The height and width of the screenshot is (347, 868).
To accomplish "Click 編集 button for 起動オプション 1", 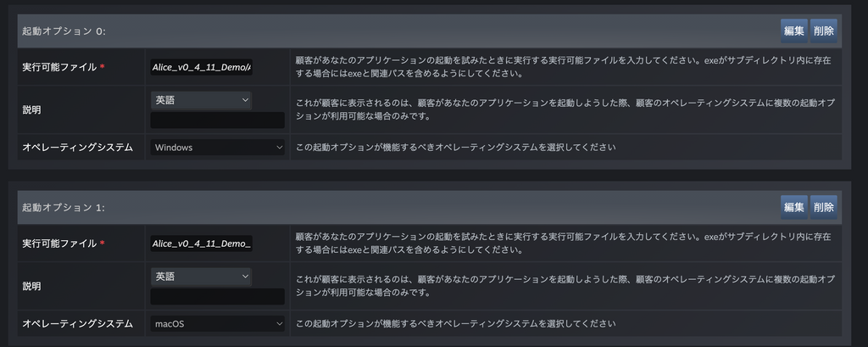I will tap(794, 207).
